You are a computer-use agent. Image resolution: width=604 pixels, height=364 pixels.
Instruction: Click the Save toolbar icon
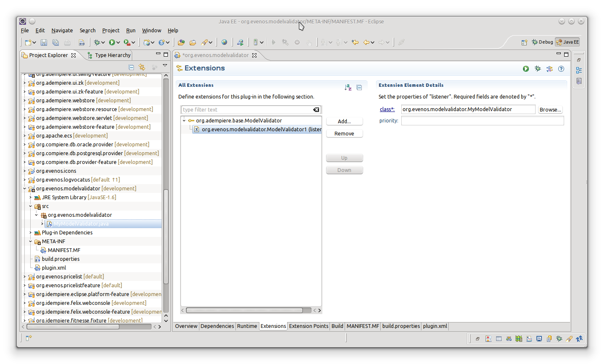(x=44, y=42)
